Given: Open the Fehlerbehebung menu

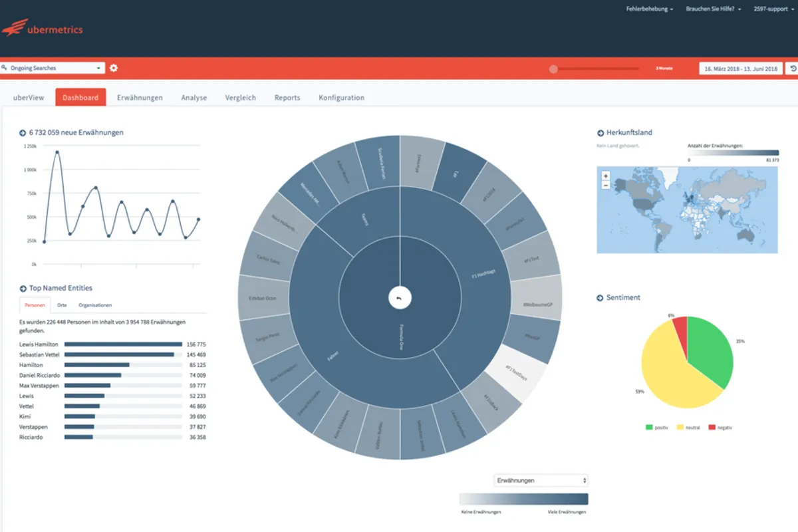Looking at the screenshot, I should [650, 9].
